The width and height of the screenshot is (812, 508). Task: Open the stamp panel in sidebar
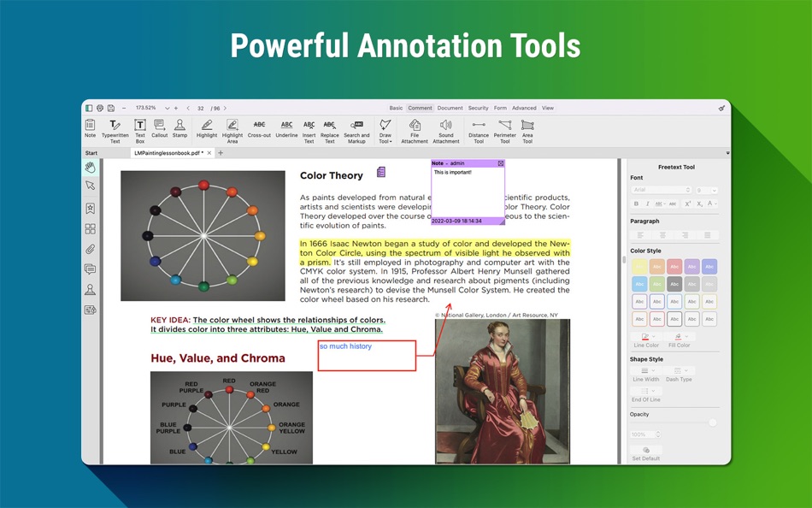tap(90, 289)
